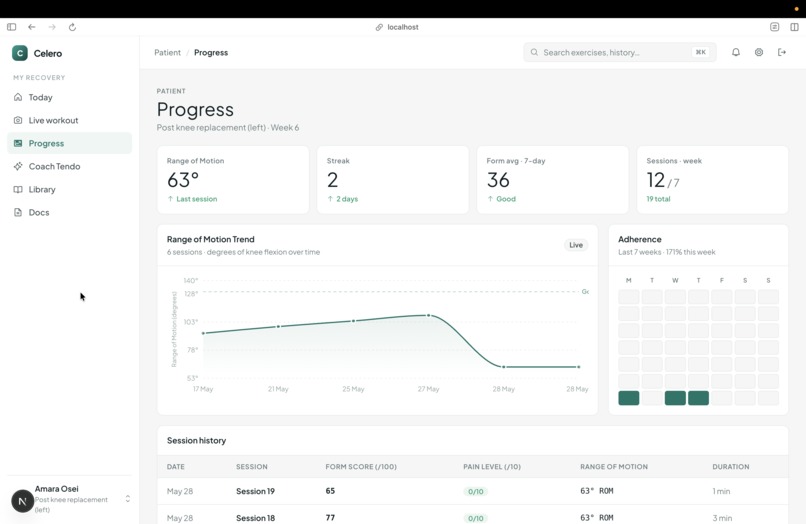Click the FORM SCORE (/100) column header
The image size is (806, 524).
pyautogui.click(x=361, y=466)
